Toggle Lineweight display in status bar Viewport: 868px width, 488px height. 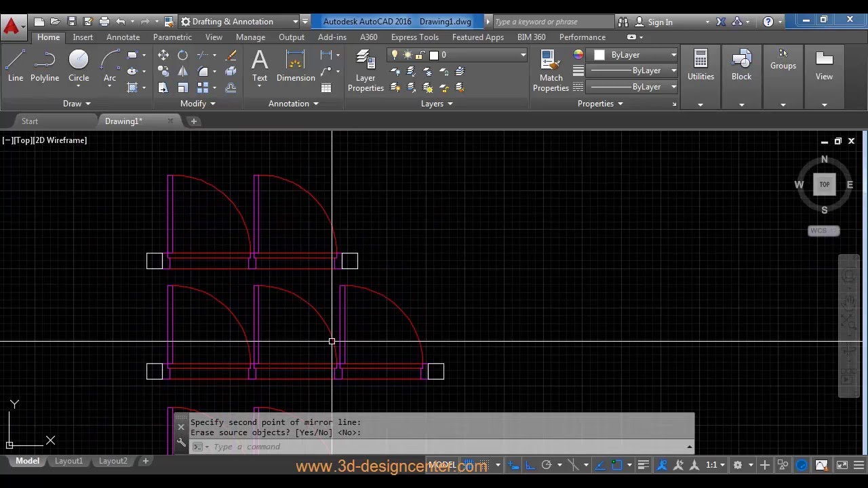pos(644,465)
